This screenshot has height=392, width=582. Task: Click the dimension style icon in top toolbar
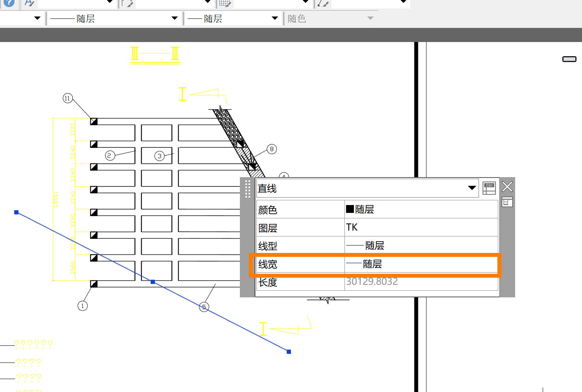(127, 3)
